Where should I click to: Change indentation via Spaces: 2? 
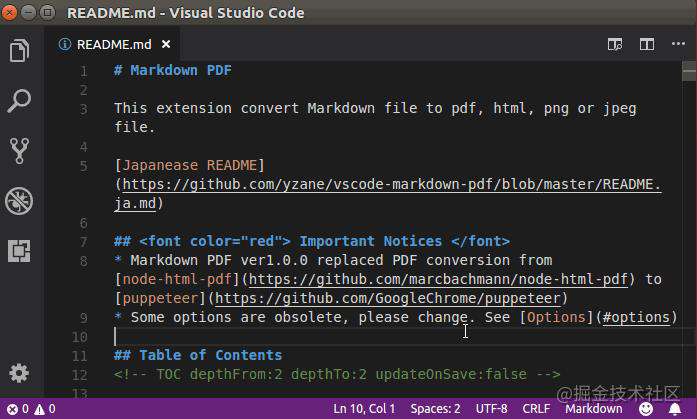tap(435, 408)
